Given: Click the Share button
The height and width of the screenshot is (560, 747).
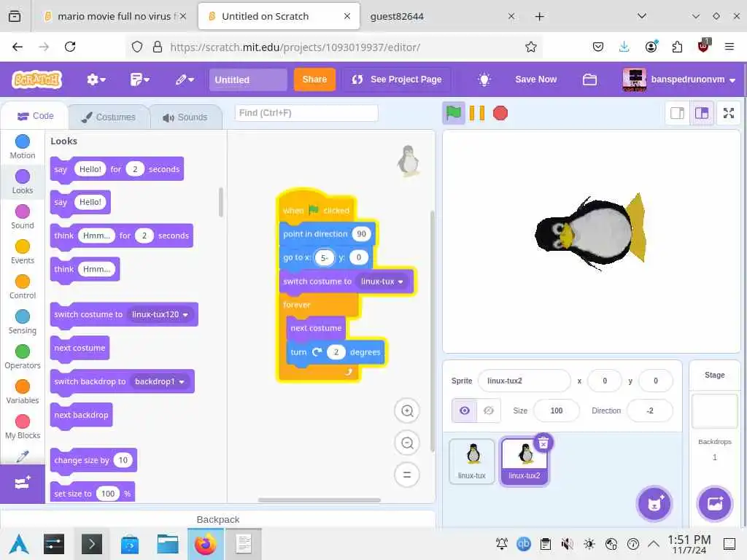Looking at the screenshot, I should 314,79.
